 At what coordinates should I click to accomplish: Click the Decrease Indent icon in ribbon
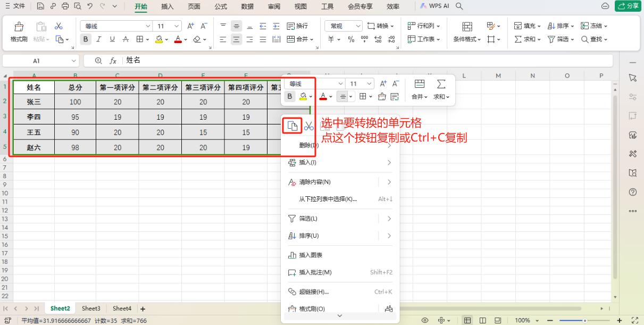click(x=263, y=26)
